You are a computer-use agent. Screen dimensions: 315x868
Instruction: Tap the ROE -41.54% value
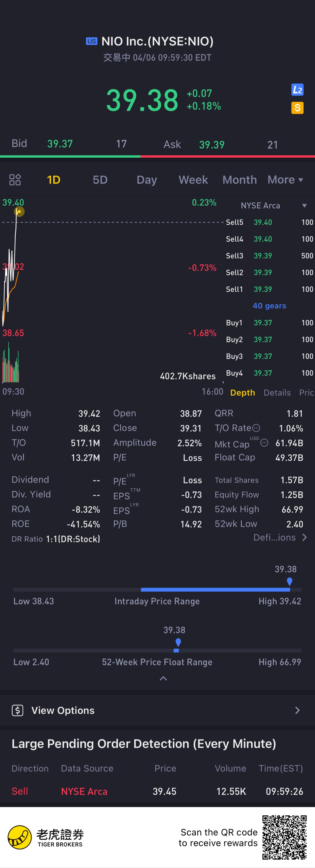pos(83,524)
